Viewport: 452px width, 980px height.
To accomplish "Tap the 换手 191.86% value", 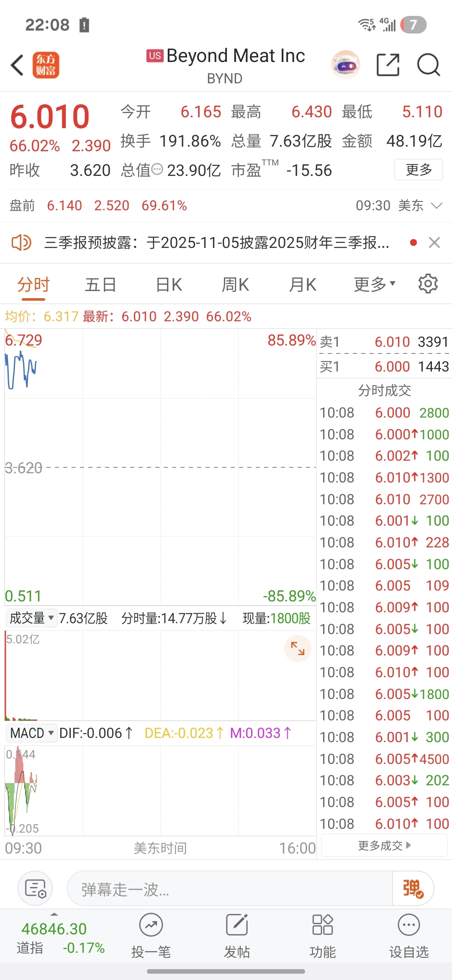I will 190,141.
